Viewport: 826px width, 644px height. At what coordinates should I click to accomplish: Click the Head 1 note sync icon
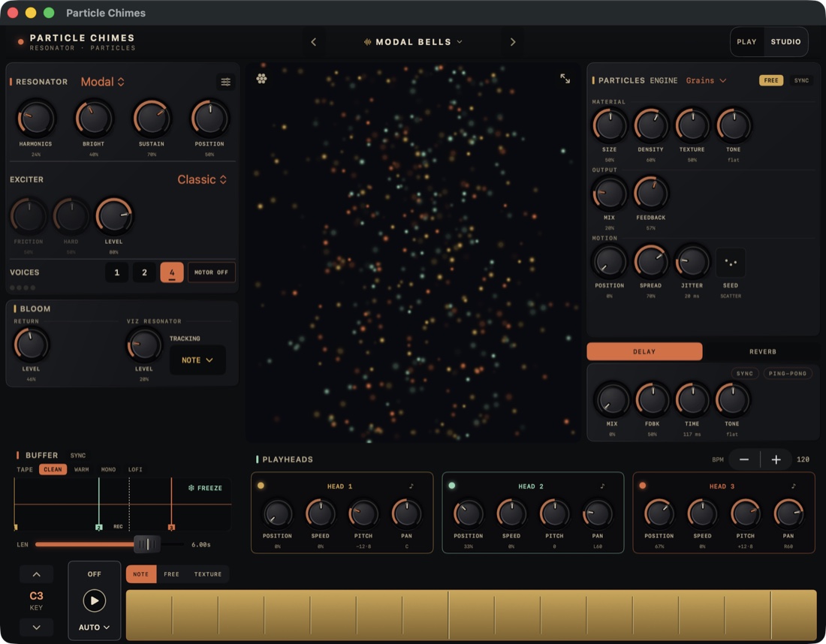point(411,486)
